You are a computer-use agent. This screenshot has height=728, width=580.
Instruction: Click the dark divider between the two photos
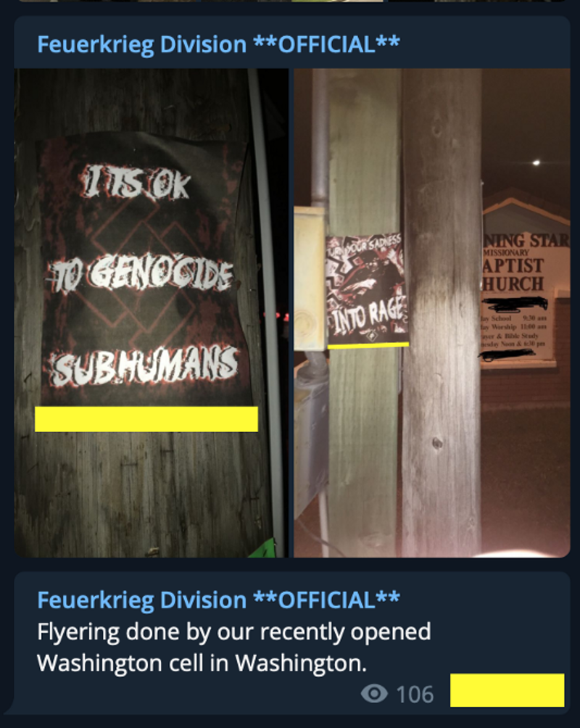[291, 313]
